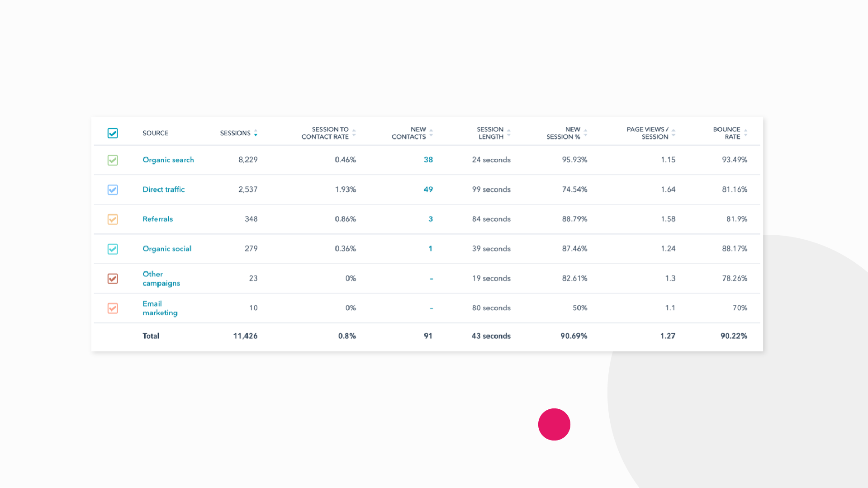The height and width of the screenshot is (488, 868).
Task: Select the 43 seconds total session length
Action: [491, 336]
